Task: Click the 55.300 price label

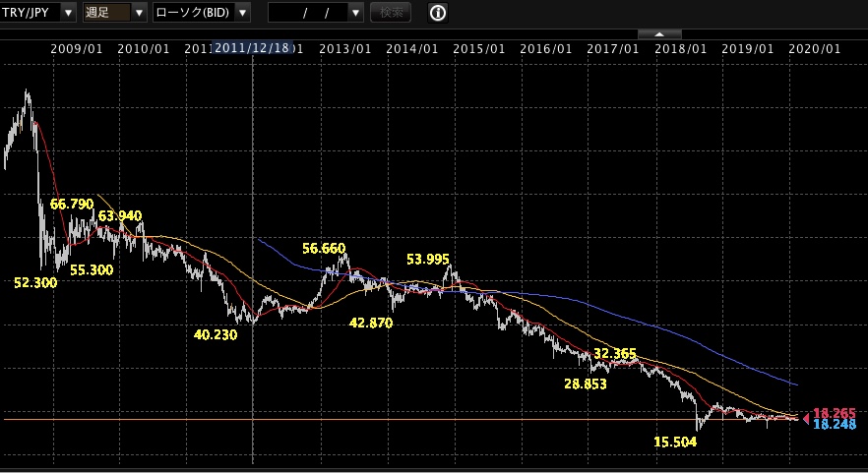Action: pos(92,270)
